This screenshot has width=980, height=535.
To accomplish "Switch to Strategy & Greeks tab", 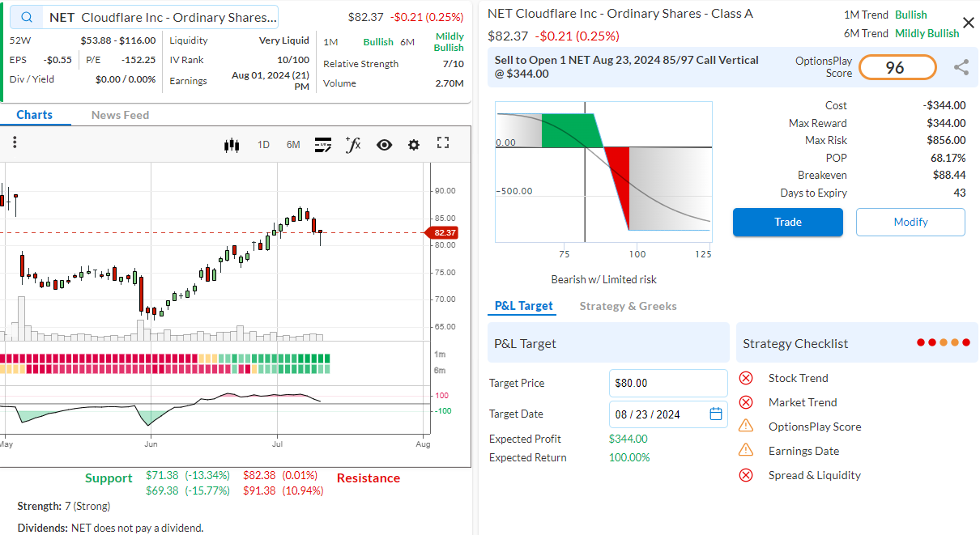I will 628,306.
